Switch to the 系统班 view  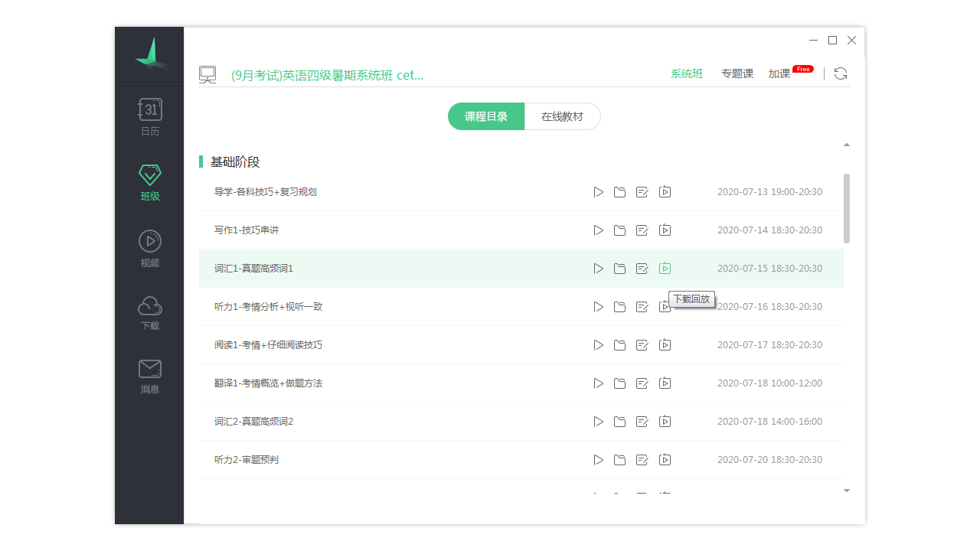pos(686,73)
